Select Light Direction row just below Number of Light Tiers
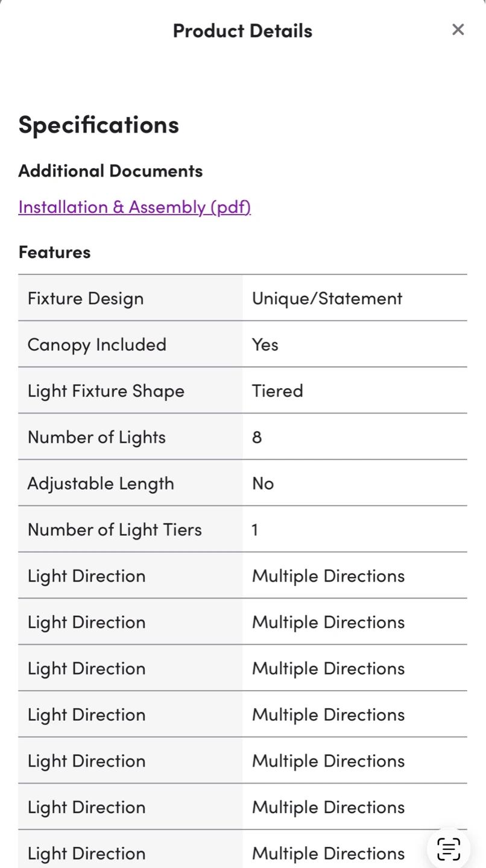 243,576
